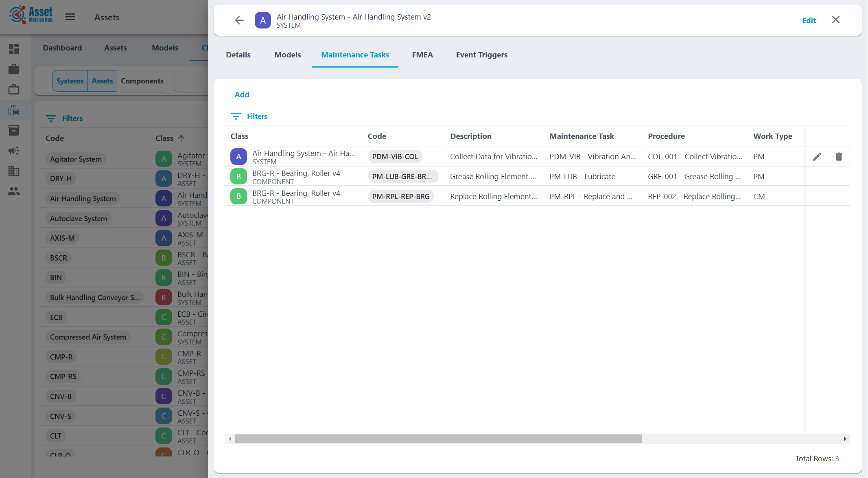Viewport: 868px width, 478px height.
Task: Click the PM-RPL-REP-BRG code chip
Action: pos(400,196)
